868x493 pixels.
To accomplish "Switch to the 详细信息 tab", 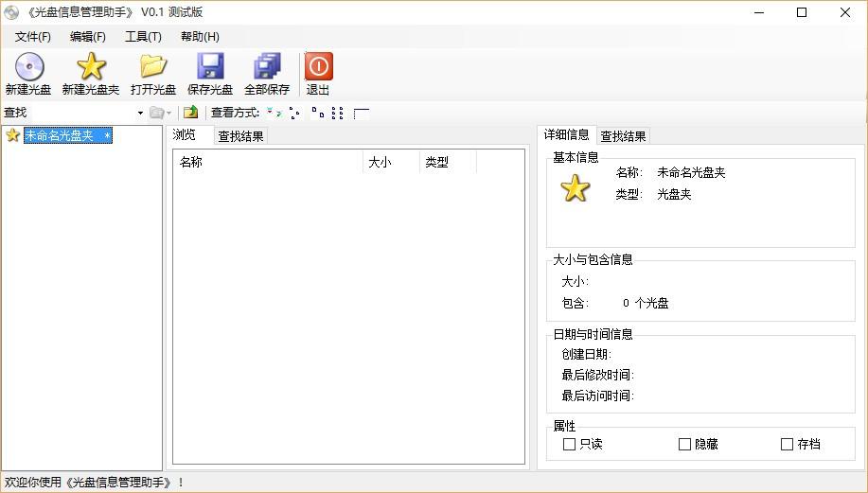I will click(x=566, y=134).
